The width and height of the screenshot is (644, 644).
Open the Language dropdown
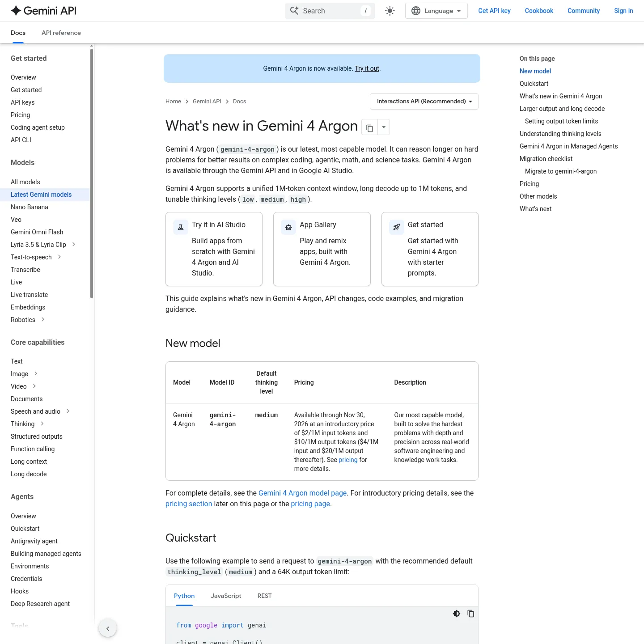coord(436,11)
